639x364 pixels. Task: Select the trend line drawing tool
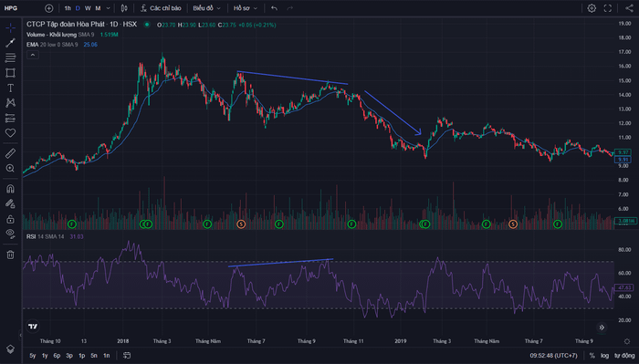(10, 43)
